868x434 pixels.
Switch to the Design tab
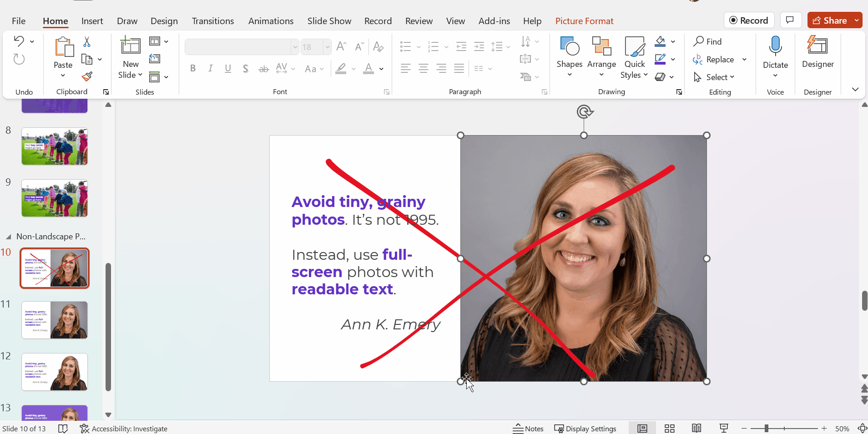click(x=164, y=21)
